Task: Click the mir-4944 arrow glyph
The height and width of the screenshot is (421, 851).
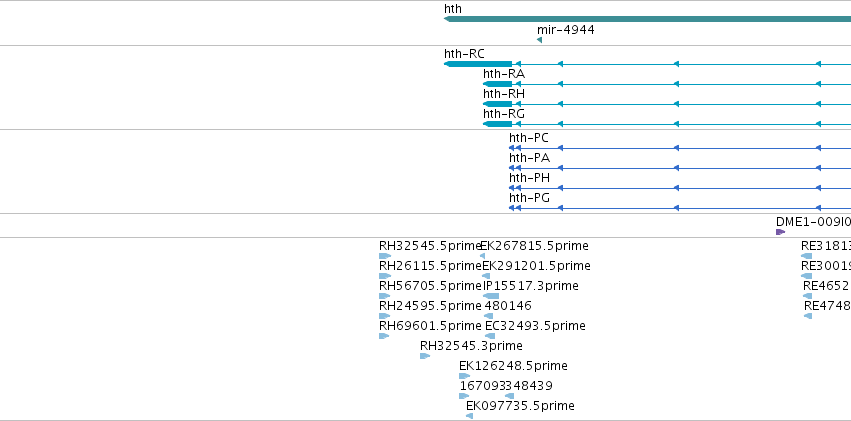Action: 539,40
